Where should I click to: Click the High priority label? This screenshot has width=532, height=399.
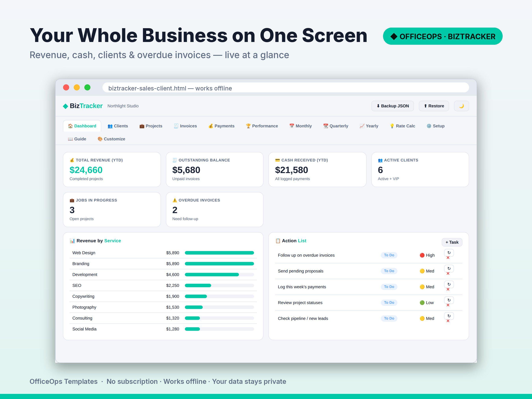pyautogui.click(x=427, y=255)
